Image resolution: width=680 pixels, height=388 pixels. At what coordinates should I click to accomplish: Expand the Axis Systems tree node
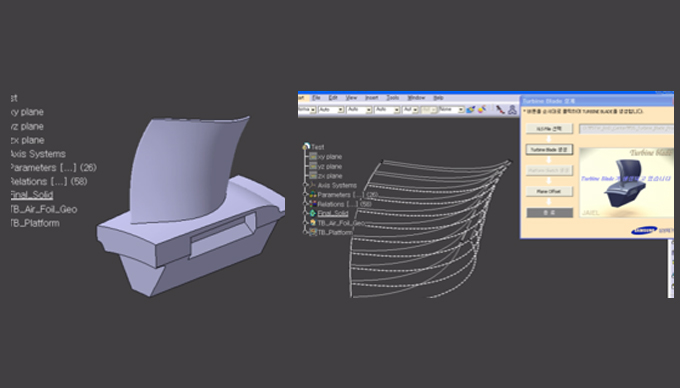305,185
